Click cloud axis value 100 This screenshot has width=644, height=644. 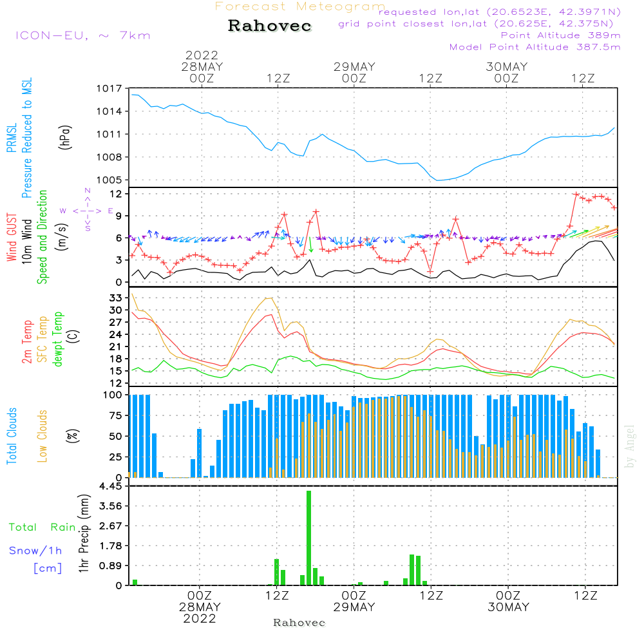pos(113,395)
